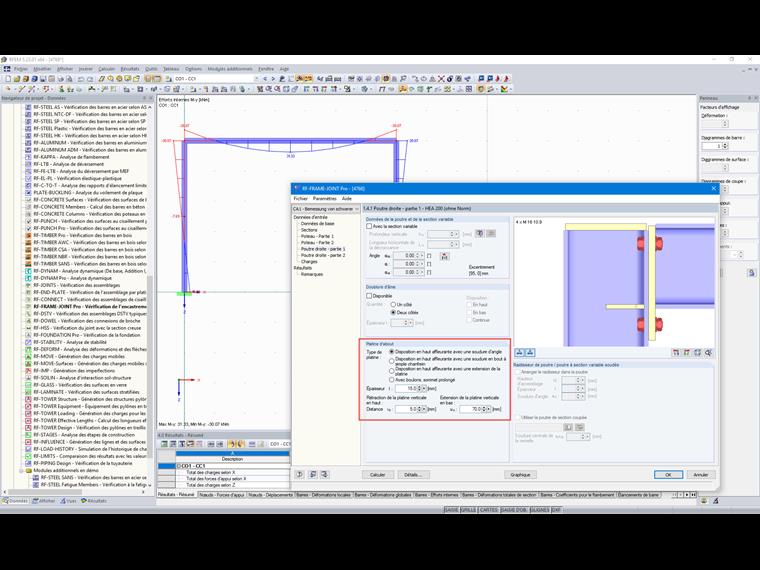Click the second red icon in preview toolbar
Viewport: 760px width, 570px height.
[x=687, y=353]
